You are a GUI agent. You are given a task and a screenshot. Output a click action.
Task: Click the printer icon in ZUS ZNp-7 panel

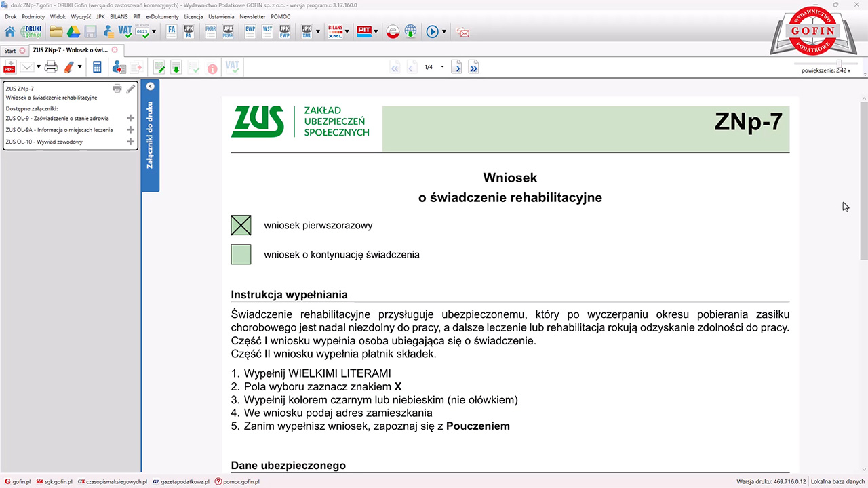tap(117, 88)
